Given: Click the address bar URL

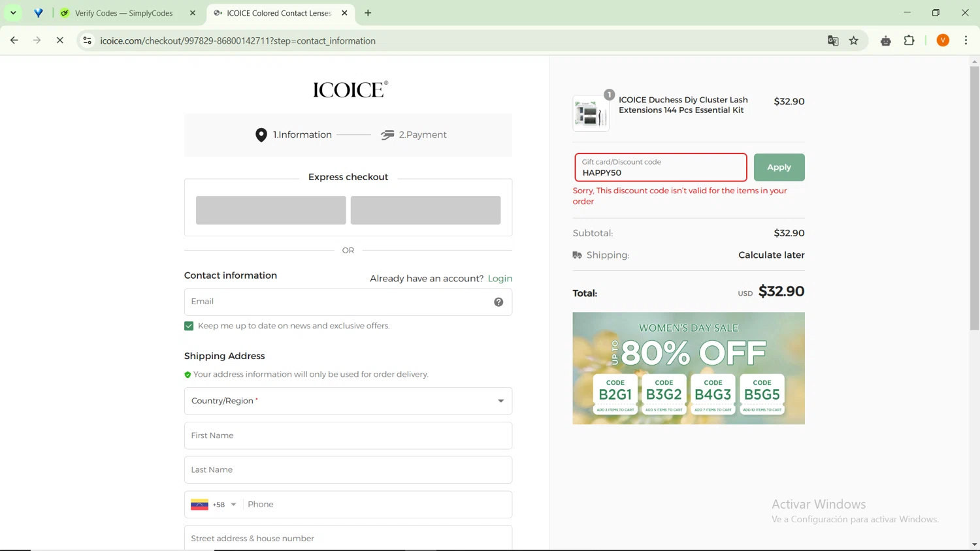Looking at the screenshot, I should click(x=238, y=40).
